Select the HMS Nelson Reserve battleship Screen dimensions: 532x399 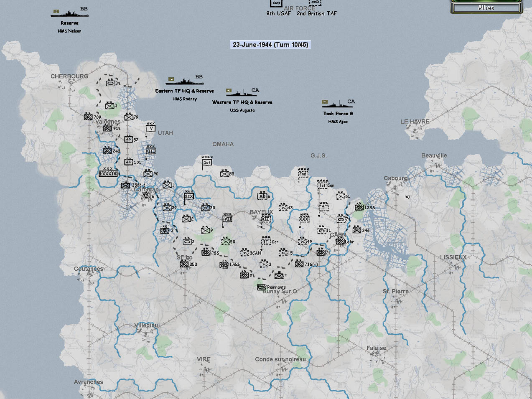tap(69, 13)
